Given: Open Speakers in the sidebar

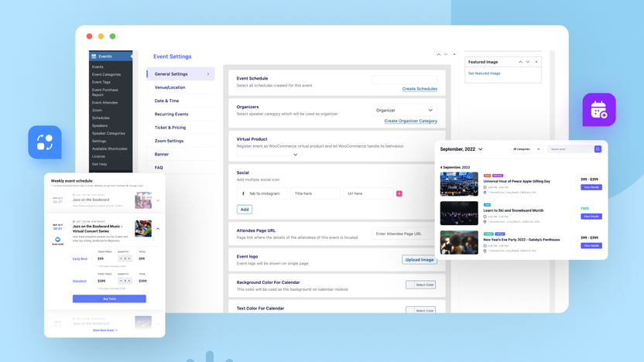Looking at the screenshot, I should 100,125.
